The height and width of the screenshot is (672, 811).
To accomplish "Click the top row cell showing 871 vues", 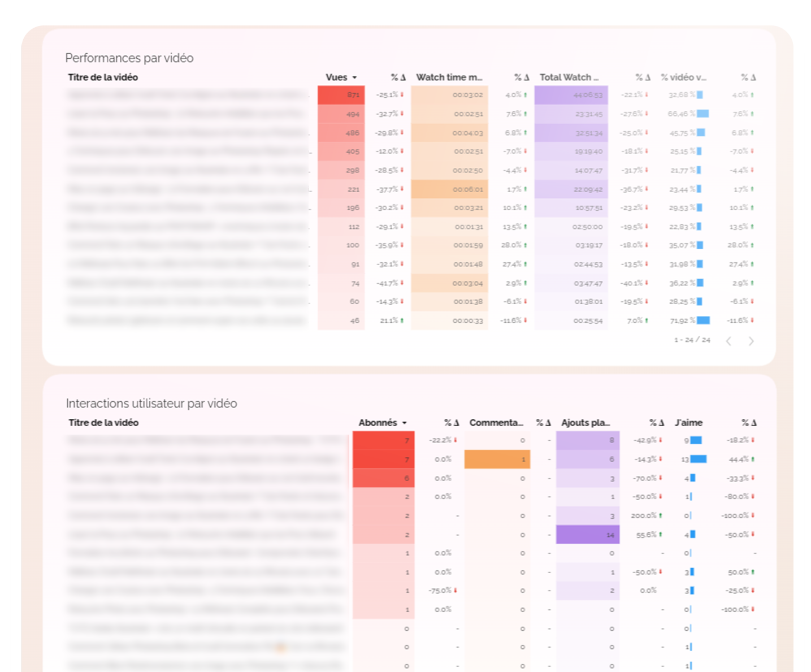I will 342,95.
